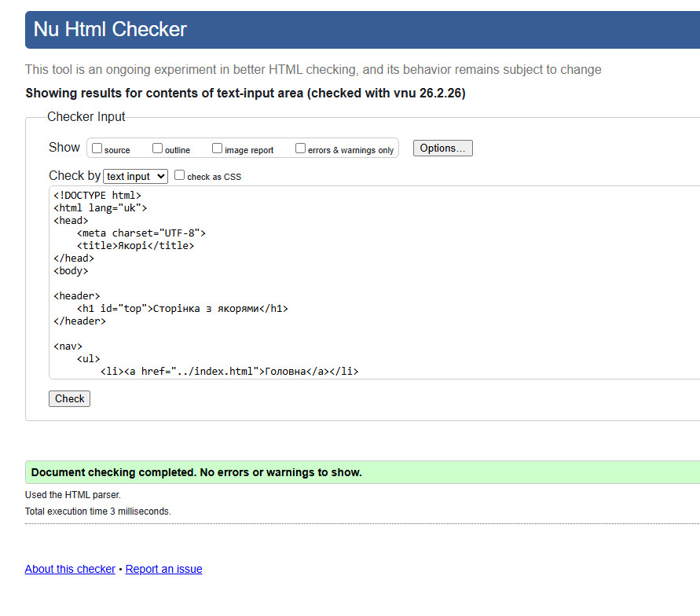700x616 pixels.
Task: Click the Total execution time text
Action: (98, 511)
